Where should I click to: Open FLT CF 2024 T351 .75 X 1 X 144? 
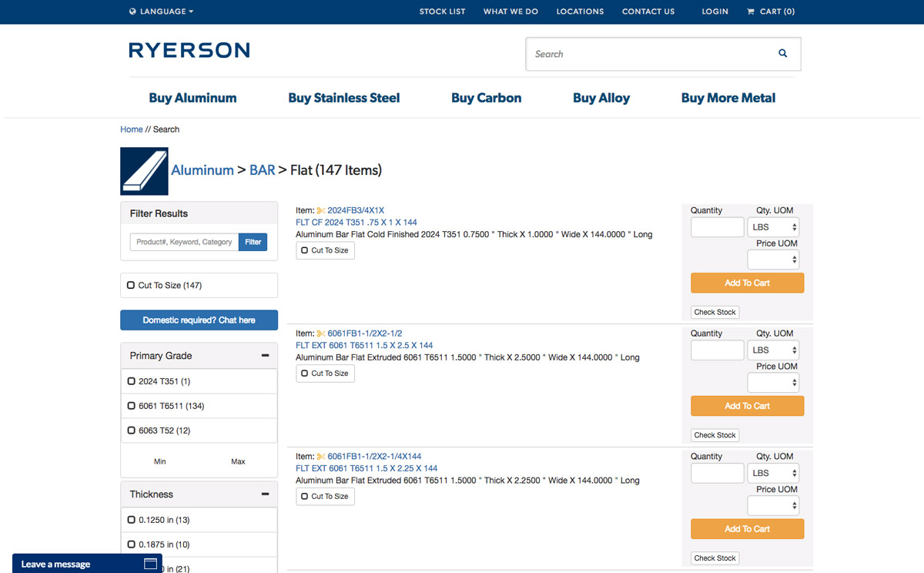click(357, 223)
